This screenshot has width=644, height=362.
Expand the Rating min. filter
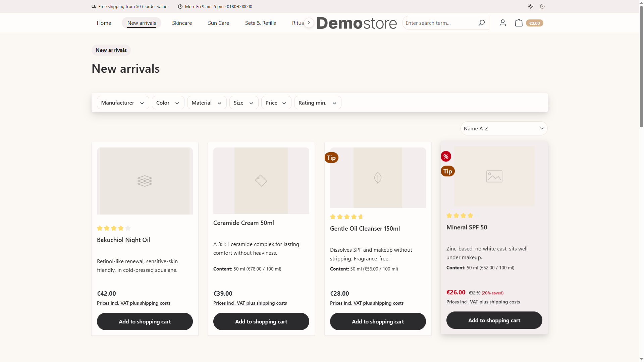pos(318,103)
